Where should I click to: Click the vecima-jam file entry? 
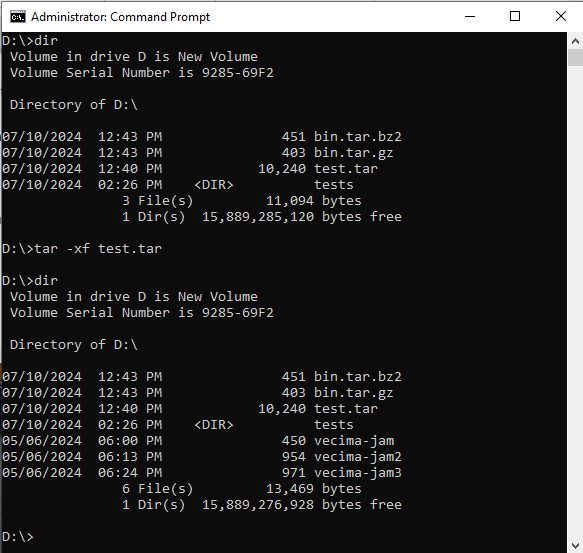pyautogui.click(x=354, y=441)
